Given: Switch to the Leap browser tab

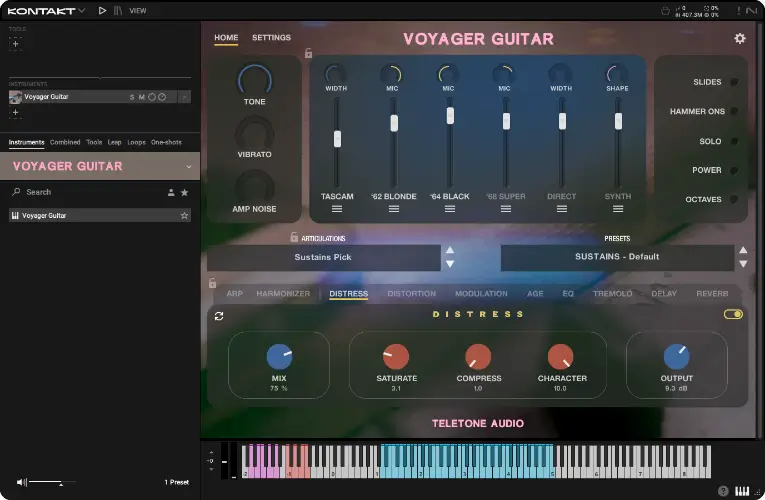Looking at the screenshot, I should (115, 142).
